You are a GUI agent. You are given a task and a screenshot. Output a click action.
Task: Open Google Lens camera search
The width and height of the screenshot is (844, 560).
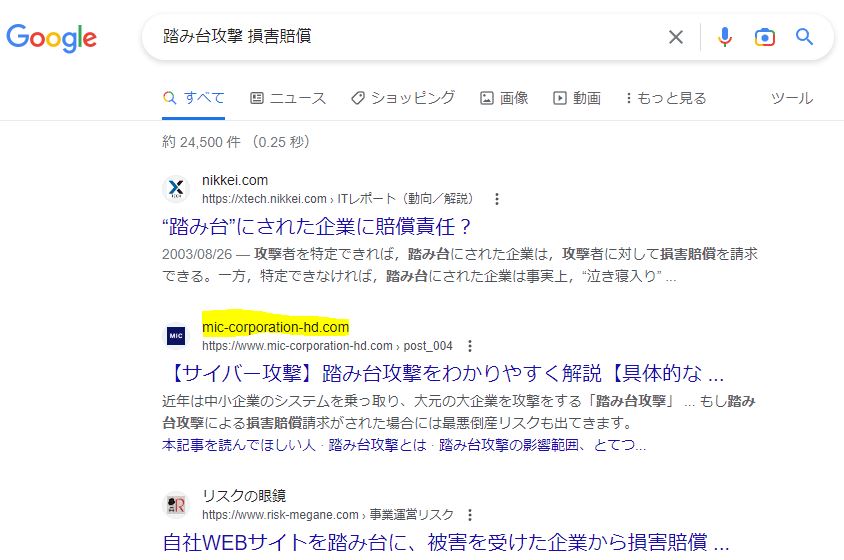click(764, 37)
